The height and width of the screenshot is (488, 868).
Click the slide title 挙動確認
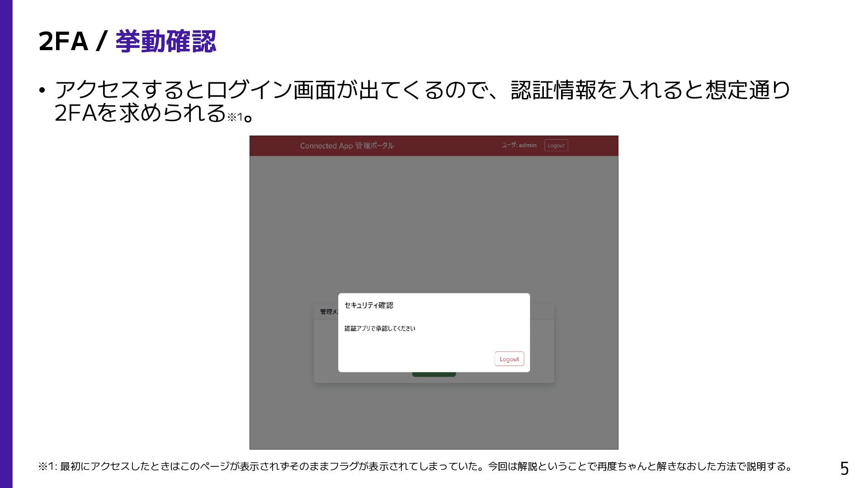coord(166,42)
